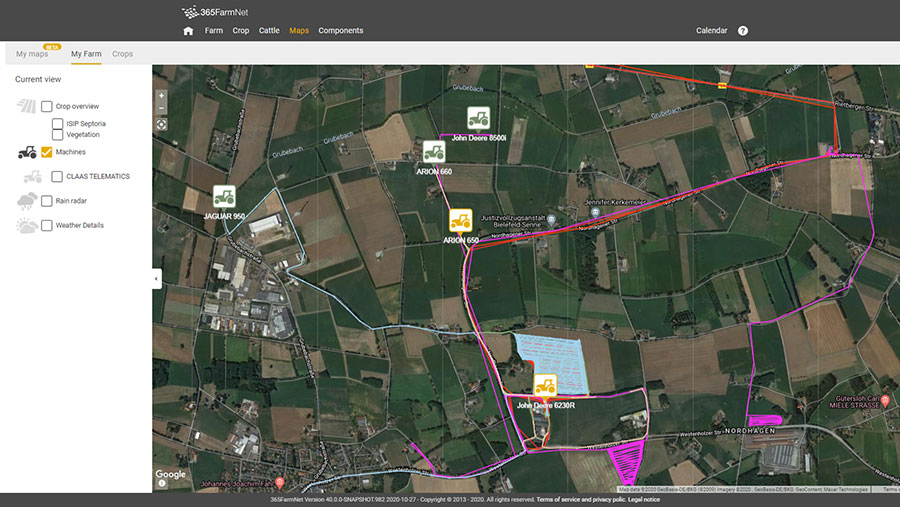Click the Jennifer Kerkemeier map place pin

click(595, 212)
